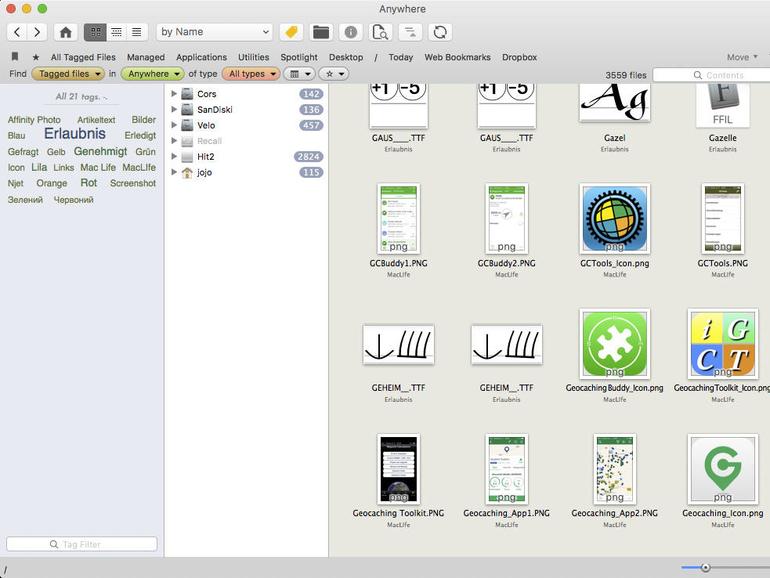Select the Червоний tag

pyautogui.click(x=73, y=200)
